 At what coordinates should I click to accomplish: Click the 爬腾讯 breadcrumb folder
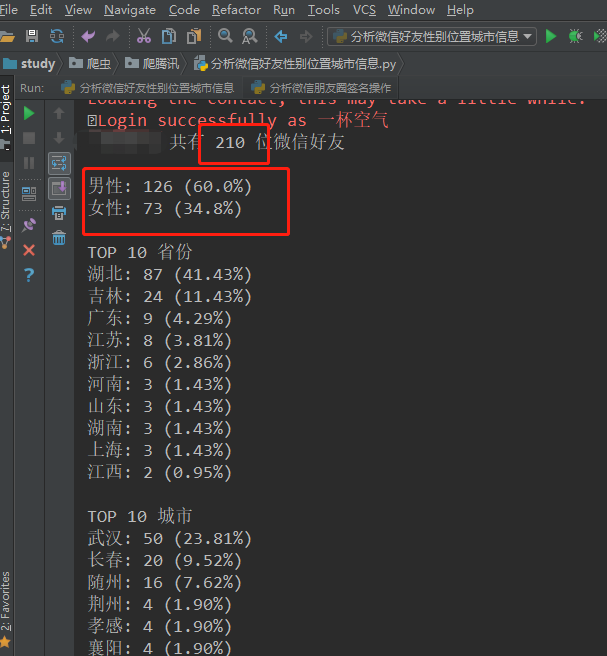point(152,64)
